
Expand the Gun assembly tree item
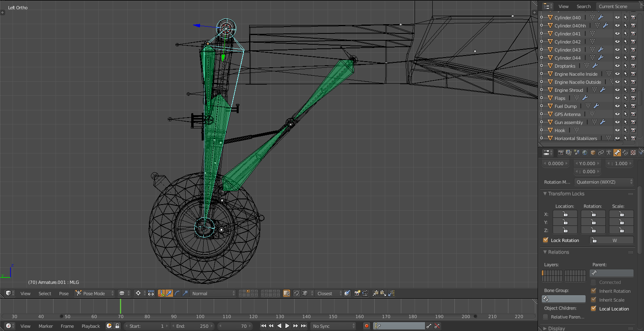(542, 122)
